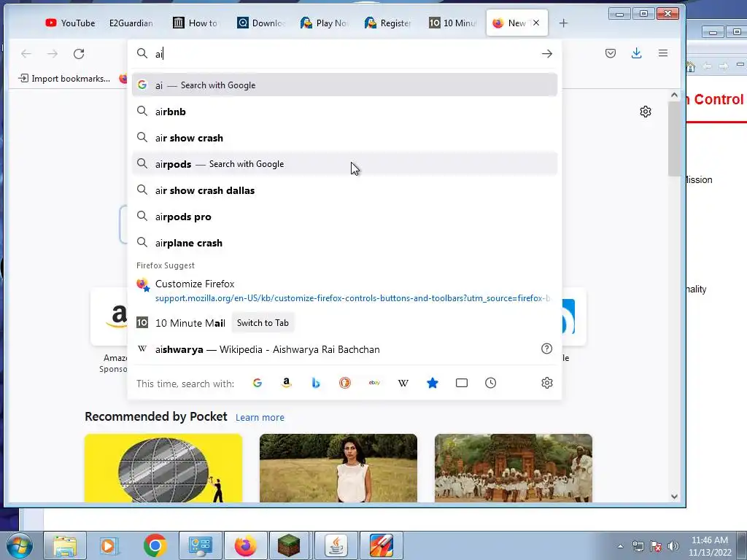Search in bookmarks with star icon
The height and width of the screenshot is (560, 747).
tap(433, 383)
